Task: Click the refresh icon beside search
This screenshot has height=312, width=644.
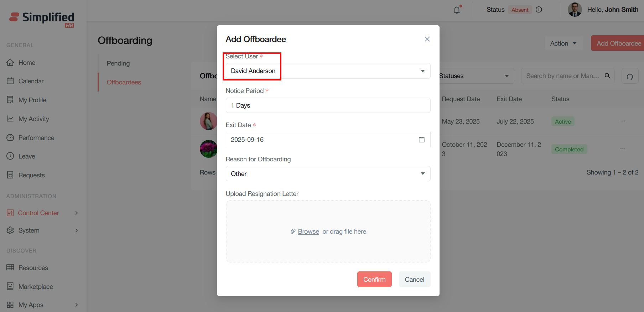Action: pos(630,76)
